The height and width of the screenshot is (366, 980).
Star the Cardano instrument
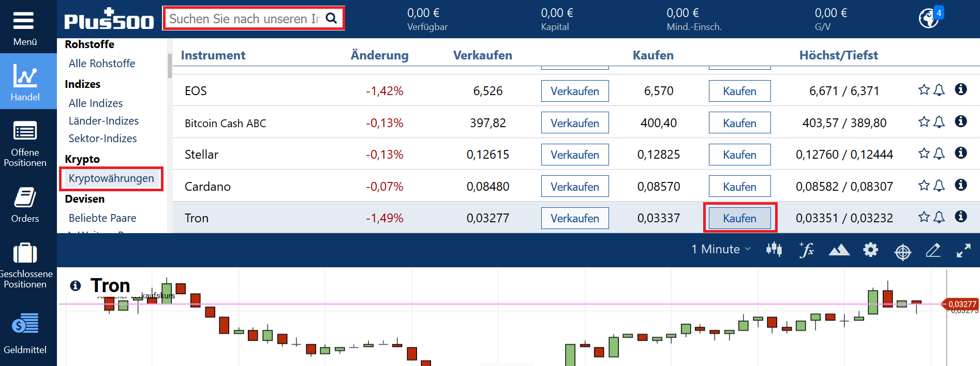pos(924,185)
